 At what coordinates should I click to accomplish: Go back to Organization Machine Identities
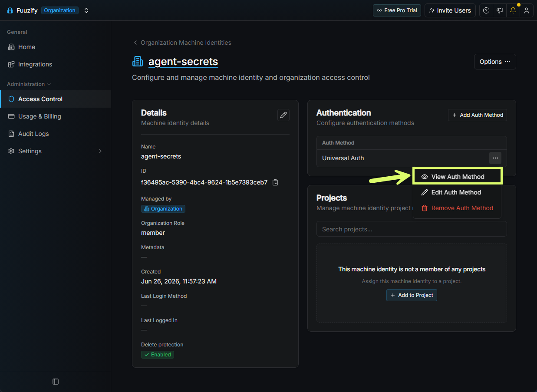click(182, 43)
